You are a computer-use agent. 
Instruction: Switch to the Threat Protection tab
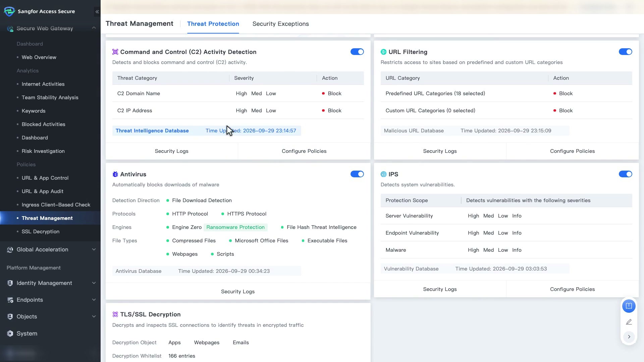coord(213,24)
